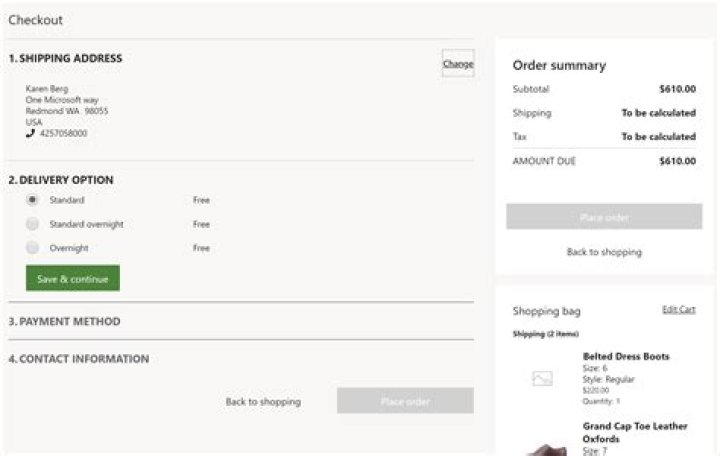Screen dimensions: 720x456
Task: Click Place order below Contact Information
Action: pyautogui.click(x=405, y=402)
